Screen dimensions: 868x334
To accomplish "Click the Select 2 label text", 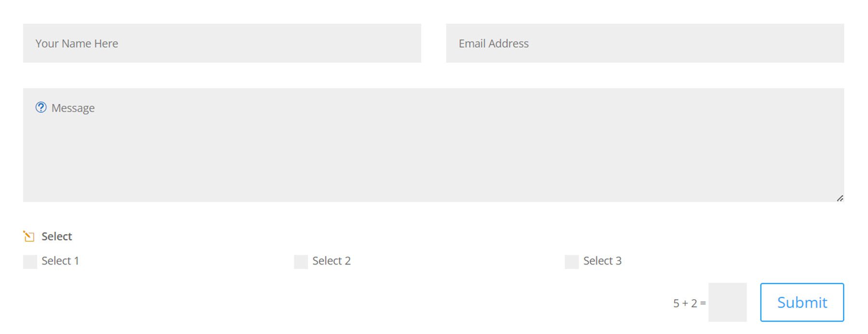I will click(331, 261).
